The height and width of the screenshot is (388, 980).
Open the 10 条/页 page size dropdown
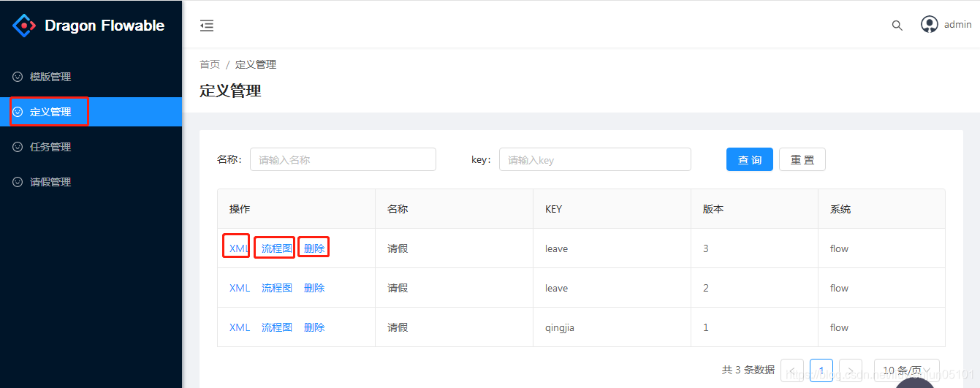point(907,370)
